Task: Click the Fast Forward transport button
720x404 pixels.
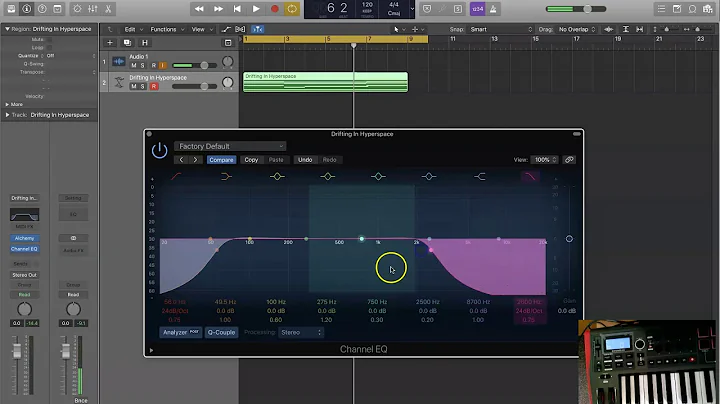Action: tap(218, 9)
